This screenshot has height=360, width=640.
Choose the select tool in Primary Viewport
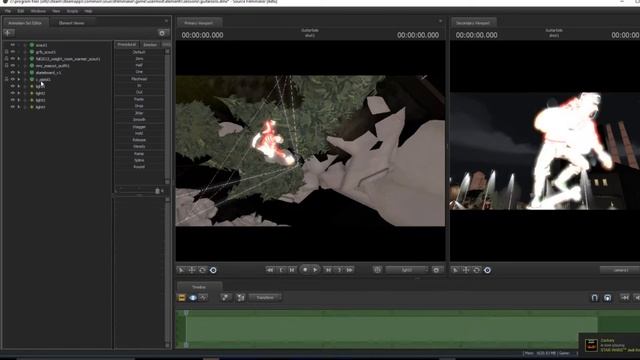point(181,270)
